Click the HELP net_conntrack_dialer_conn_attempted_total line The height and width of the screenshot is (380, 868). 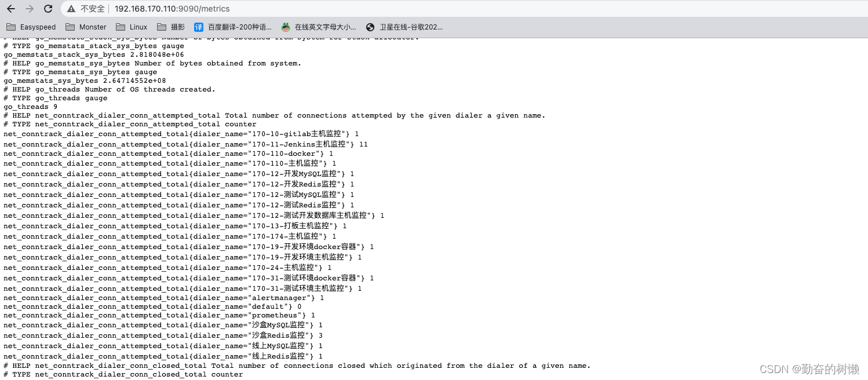click(x=275, y=115)
